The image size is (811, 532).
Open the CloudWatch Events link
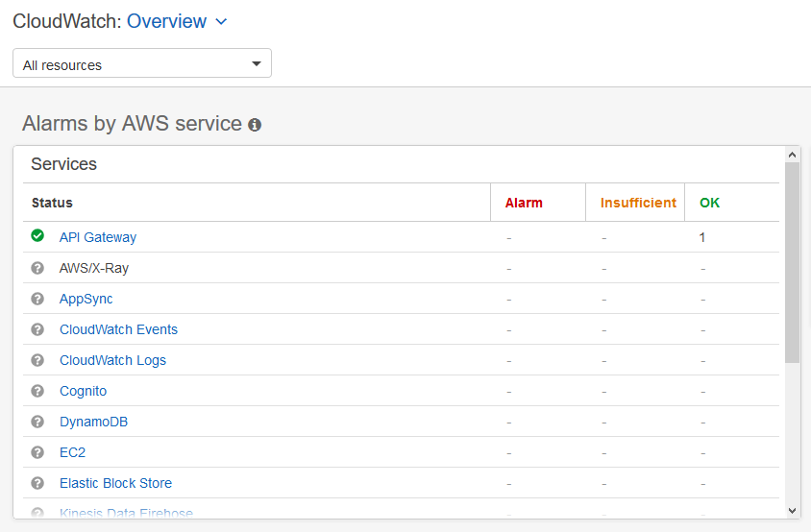click(118, 329)
